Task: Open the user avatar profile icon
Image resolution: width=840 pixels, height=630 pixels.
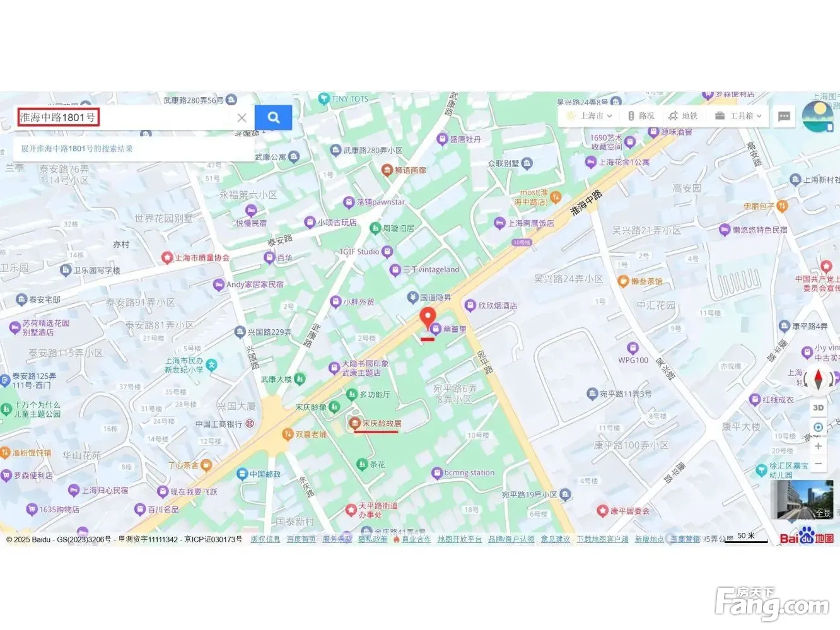Action: (x=818, y=116)
